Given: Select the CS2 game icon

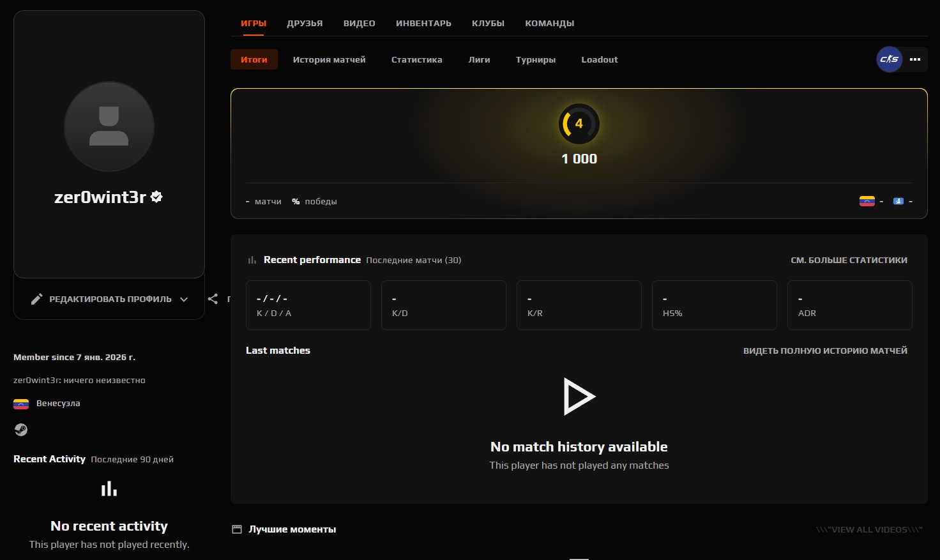Looking at the screenshot, I should click(x=889, y=59).
